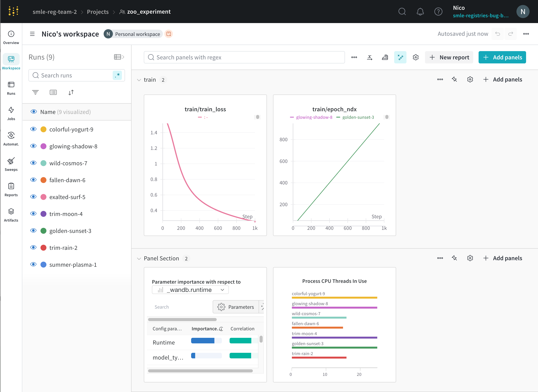538x392 pixels.
Task: Open the Artifacts sidebar icon
Action: [x=11, y=215]
